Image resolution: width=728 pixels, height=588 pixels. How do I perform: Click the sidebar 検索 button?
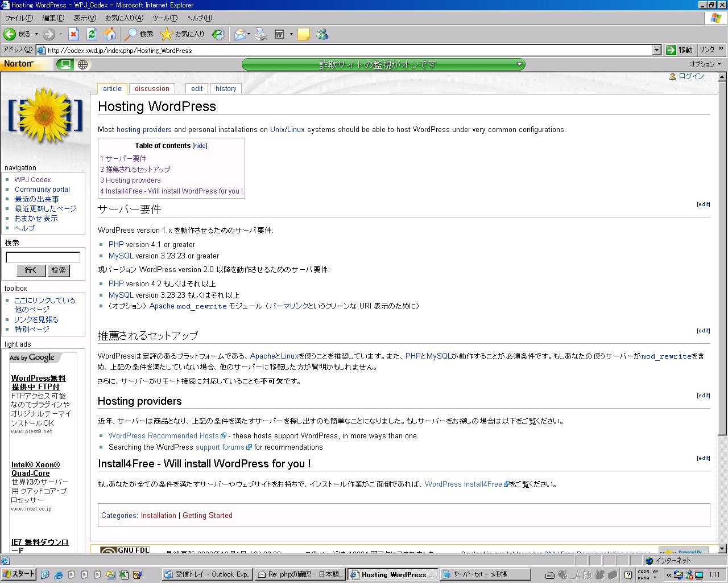tap(59, 270)
